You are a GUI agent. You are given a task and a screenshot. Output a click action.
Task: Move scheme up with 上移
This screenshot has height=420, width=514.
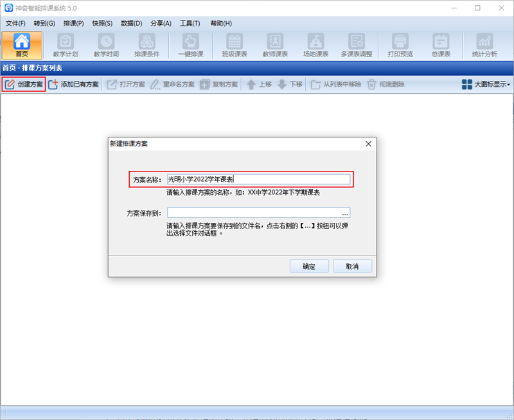click(259, 84)
